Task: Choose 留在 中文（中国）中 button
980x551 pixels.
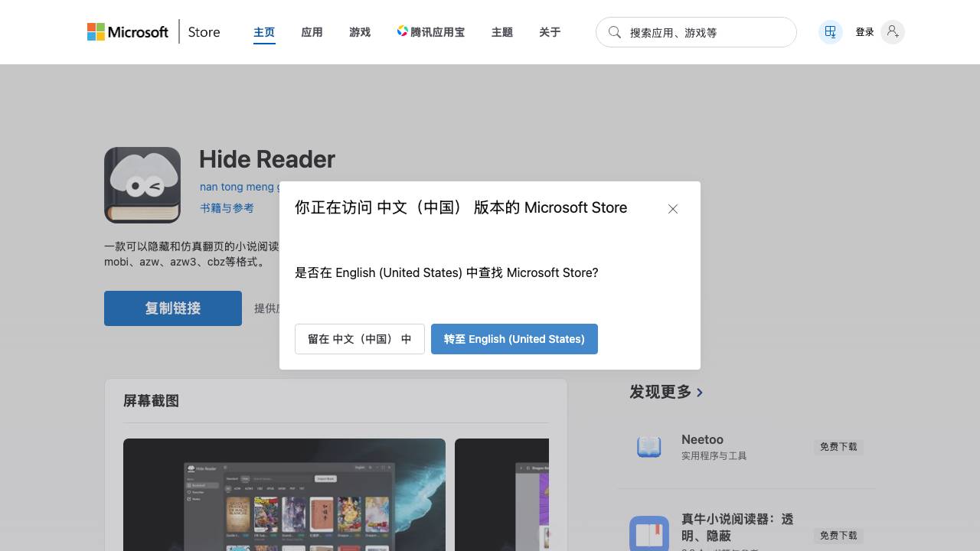Action: pos(360,339)
